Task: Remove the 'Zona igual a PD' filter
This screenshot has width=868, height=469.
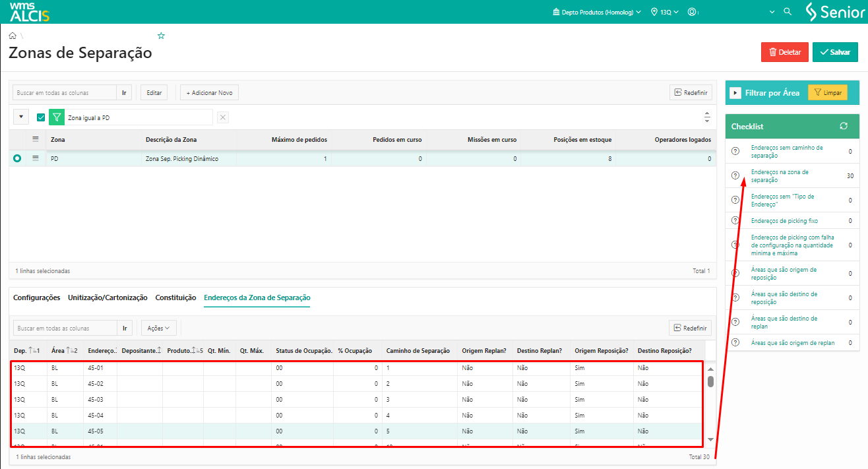Action: [223, 117]
